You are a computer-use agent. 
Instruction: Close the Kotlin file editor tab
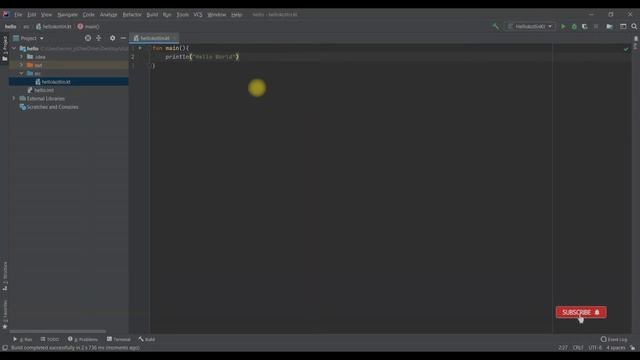click(x=174, y=38)
